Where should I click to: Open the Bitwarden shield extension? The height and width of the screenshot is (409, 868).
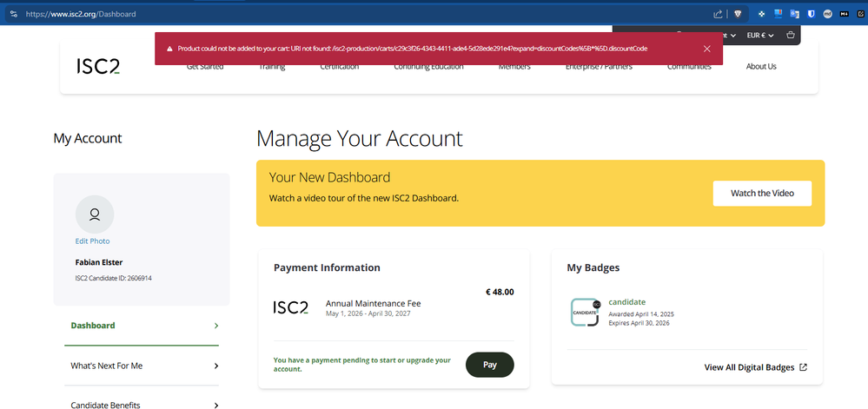(x=811, y=14)
